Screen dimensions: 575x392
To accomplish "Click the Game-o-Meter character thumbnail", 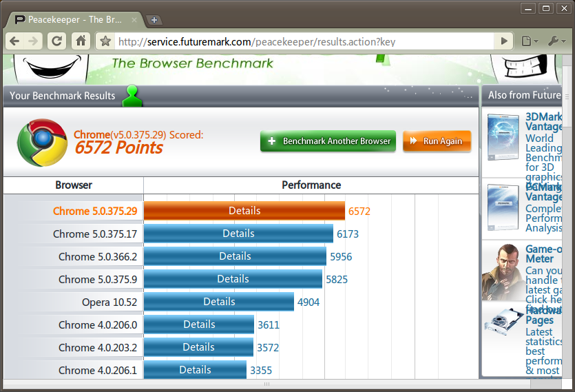I will (x=503, y=272).
